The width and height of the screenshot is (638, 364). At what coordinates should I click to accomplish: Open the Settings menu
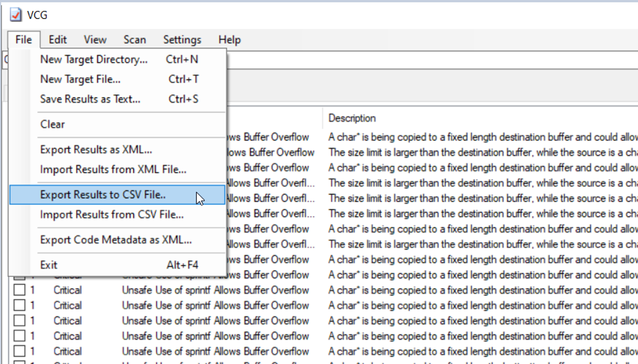point(182,40)
